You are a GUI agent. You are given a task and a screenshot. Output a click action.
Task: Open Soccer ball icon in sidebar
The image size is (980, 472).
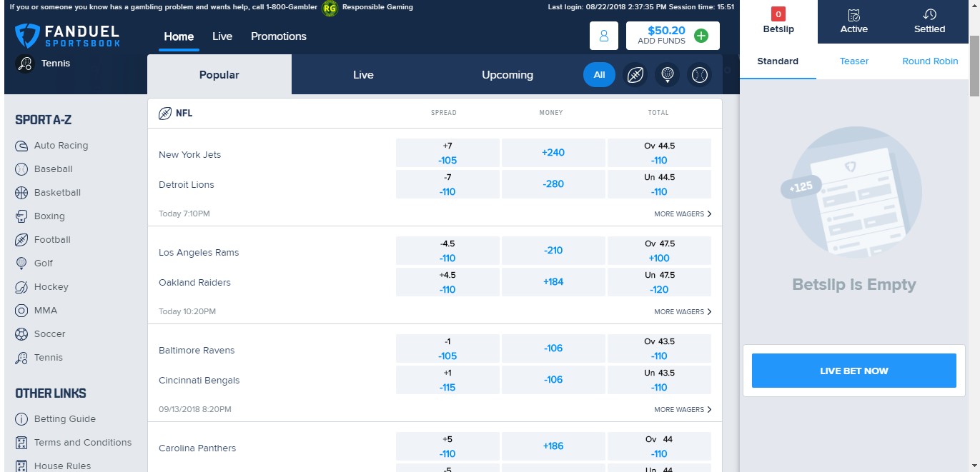pos(21,334)
